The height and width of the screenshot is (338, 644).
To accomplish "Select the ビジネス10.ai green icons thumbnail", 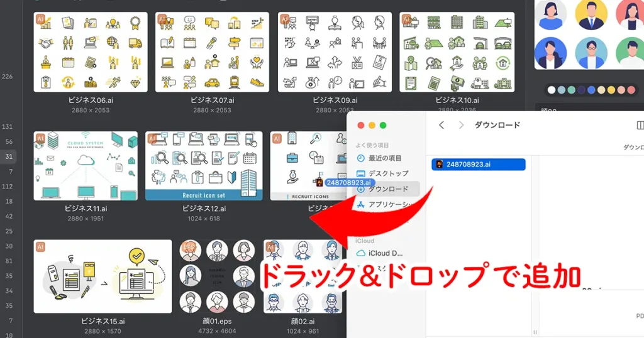I will click(457, 52).
